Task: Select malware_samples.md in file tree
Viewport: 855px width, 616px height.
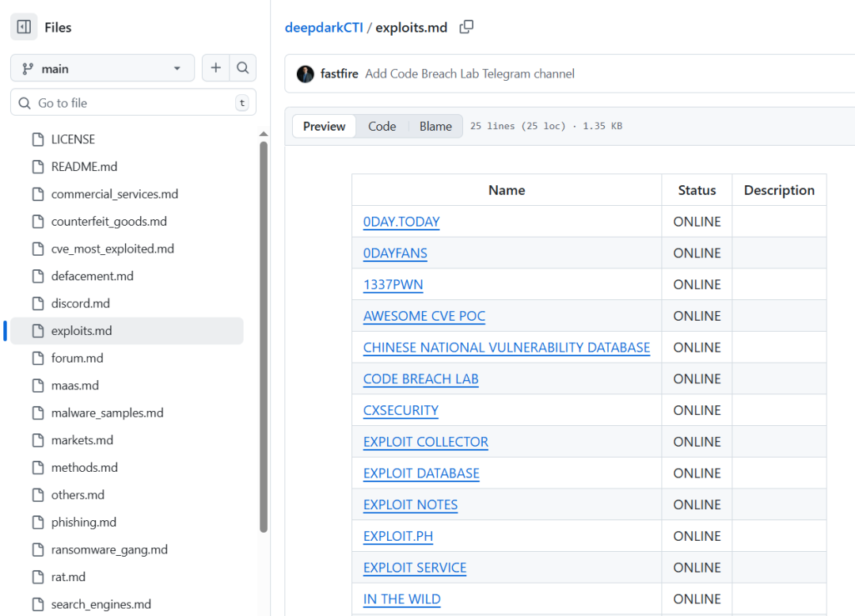Action: tap(127, 413)
